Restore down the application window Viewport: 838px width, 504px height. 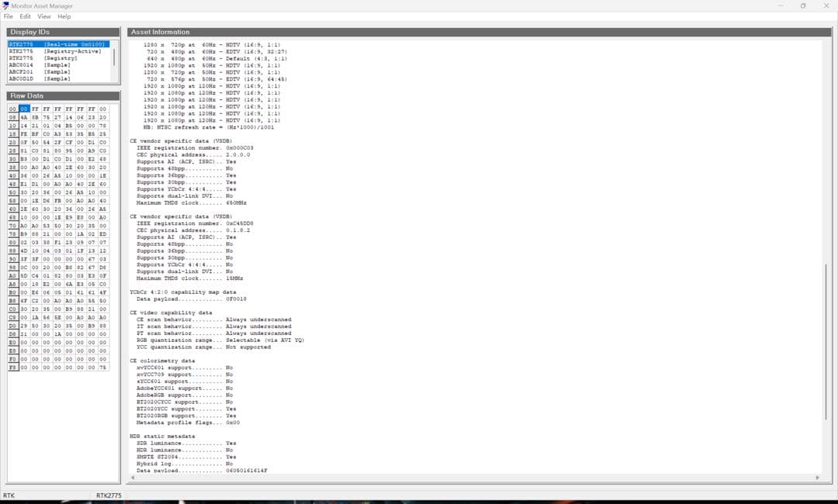tap(803, 5)
